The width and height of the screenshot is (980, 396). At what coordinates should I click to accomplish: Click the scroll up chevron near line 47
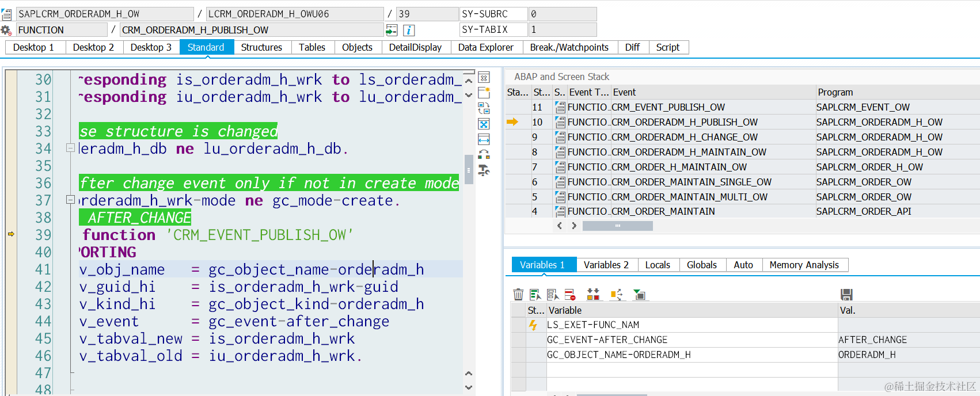coord(469,374)
